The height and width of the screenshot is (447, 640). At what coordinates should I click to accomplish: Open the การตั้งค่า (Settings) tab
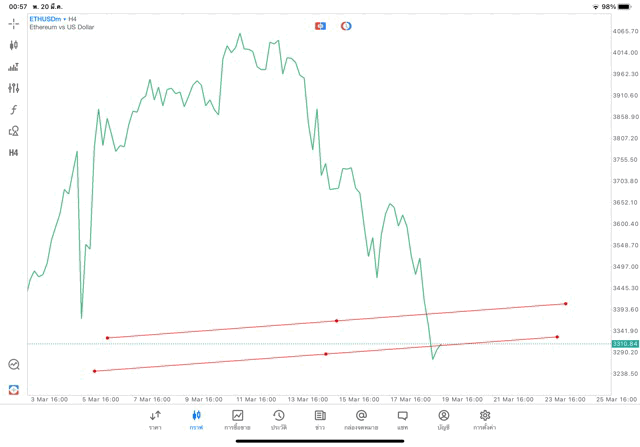485,419
